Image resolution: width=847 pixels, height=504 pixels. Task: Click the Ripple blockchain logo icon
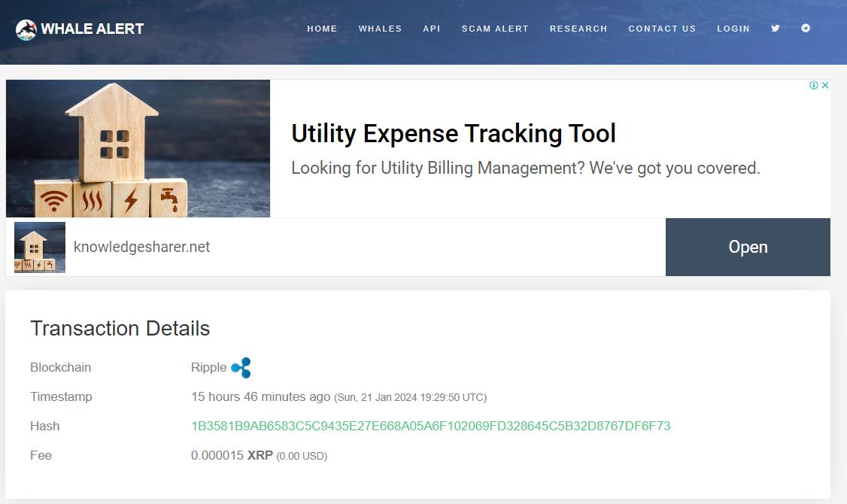pyautogui.click(x=241, y=367)
